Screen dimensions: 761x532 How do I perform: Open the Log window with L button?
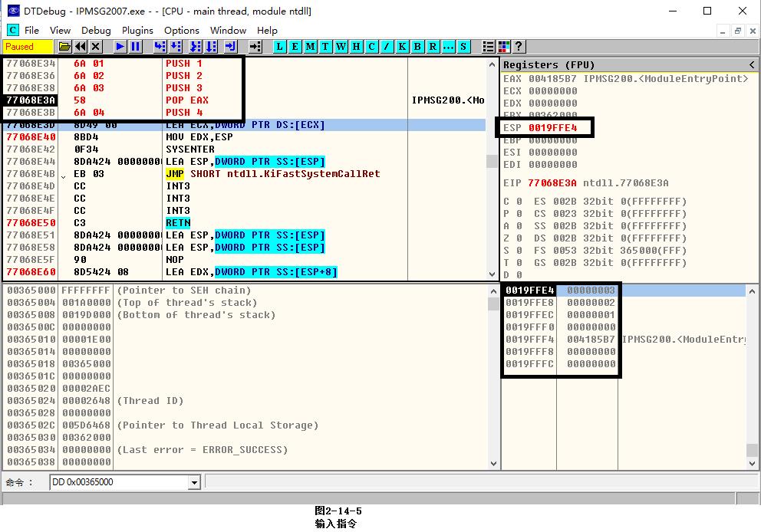[x=279, y=47]
